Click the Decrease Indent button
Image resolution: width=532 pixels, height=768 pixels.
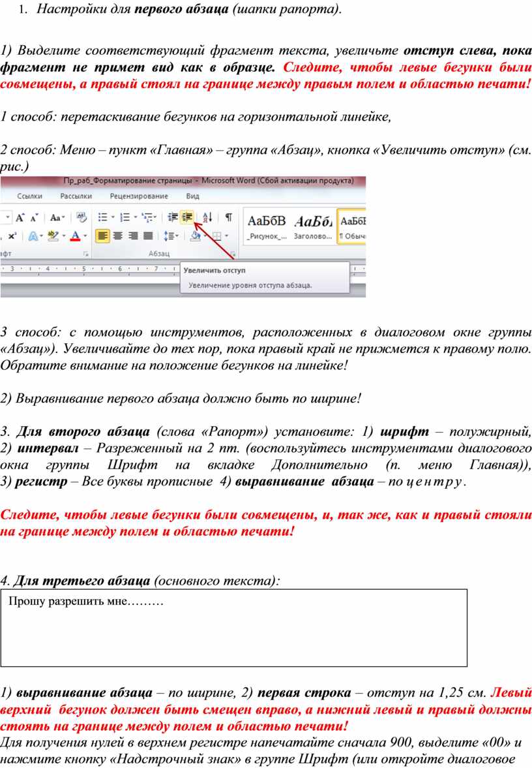click(x=172, y=217)
